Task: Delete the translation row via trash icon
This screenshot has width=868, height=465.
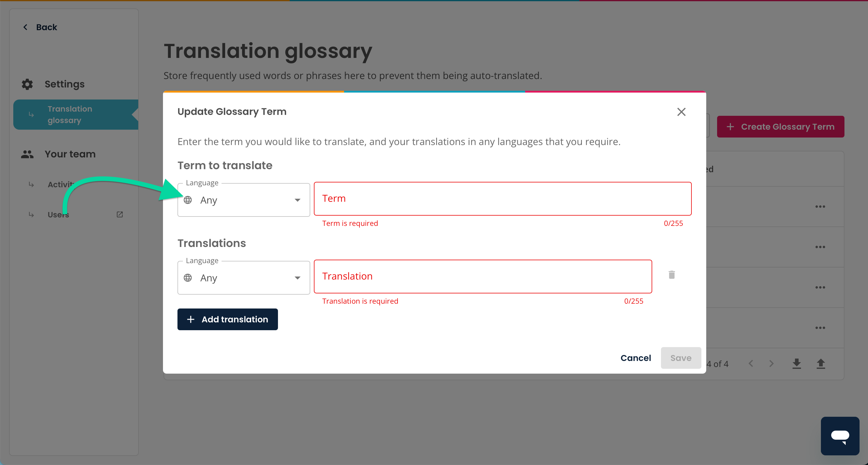Action: coord(672,275)
